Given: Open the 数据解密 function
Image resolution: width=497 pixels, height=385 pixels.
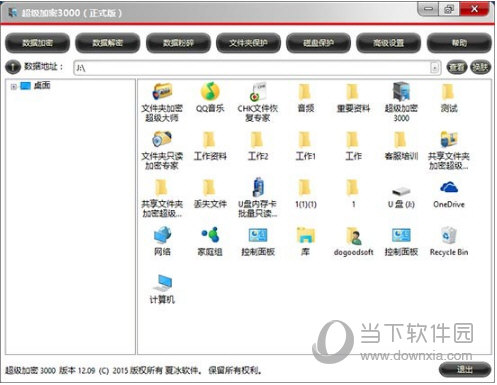Looking at the screenshot, I should (107, 43).
